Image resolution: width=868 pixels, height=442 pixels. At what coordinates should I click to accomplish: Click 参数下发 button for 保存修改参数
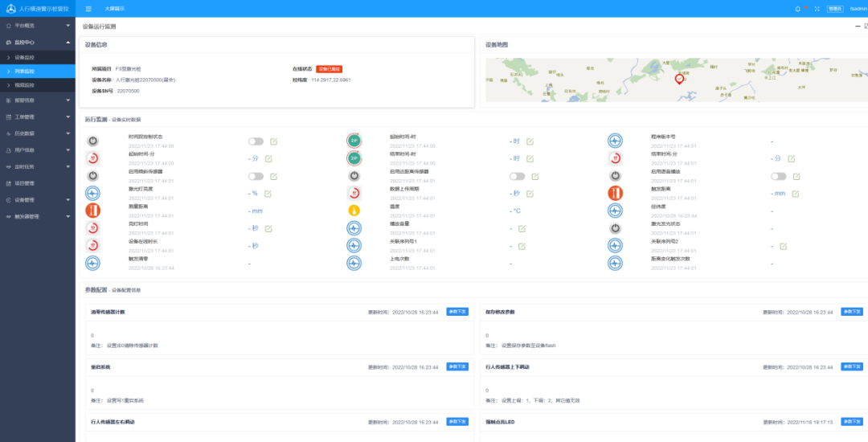[852, 311]
